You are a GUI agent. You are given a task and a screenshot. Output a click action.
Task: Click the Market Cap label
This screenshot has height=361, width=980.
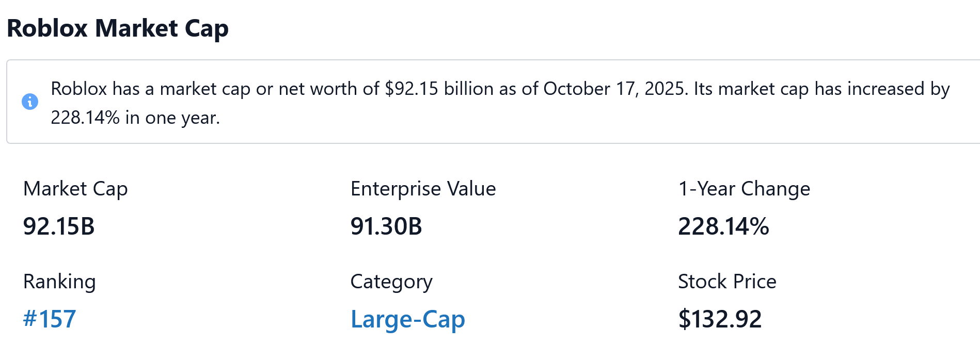[75, 189]
